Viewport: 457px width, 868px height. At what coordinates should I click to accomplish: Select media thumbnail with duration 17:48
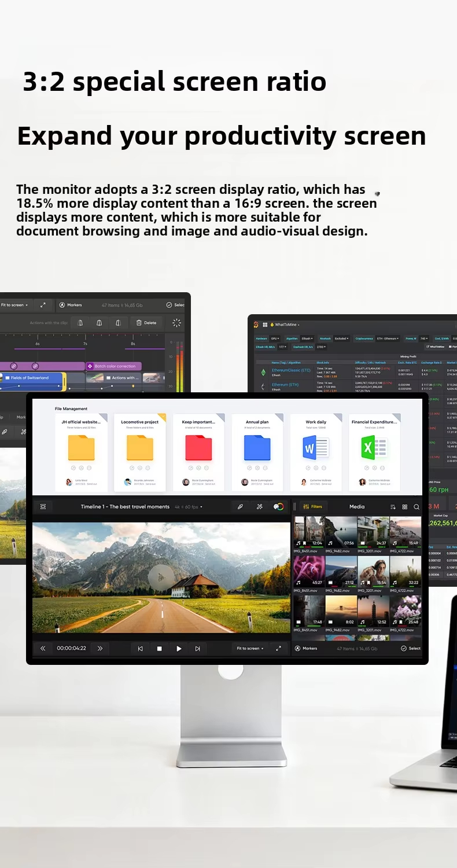point(308,610)
